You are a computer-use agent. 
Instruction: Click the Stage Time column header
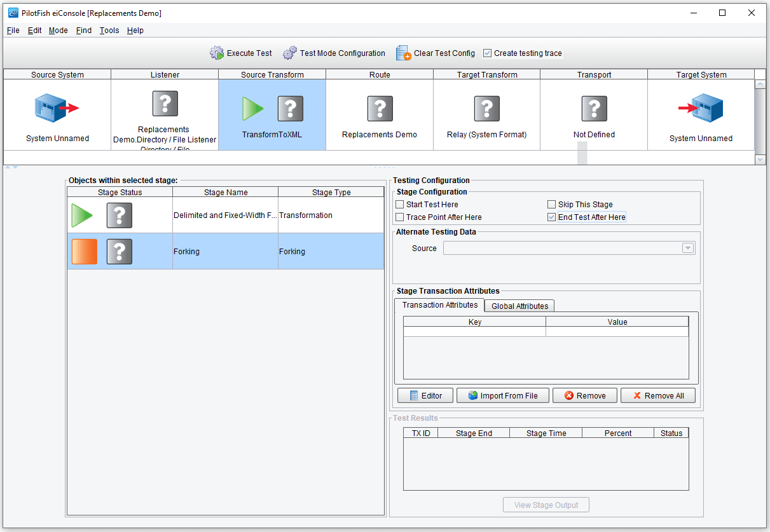point(546,433)
